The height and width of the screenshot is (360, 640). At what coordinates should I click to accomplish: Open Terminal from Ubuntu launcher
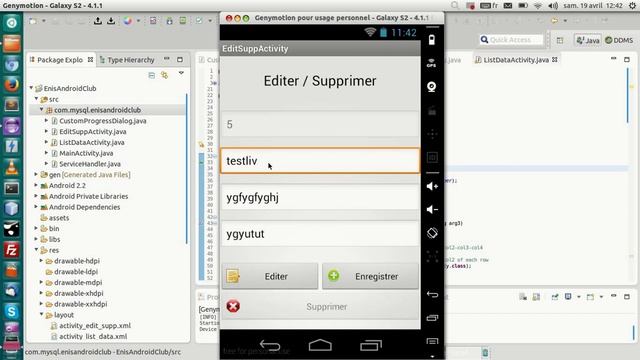pos(11,188)
